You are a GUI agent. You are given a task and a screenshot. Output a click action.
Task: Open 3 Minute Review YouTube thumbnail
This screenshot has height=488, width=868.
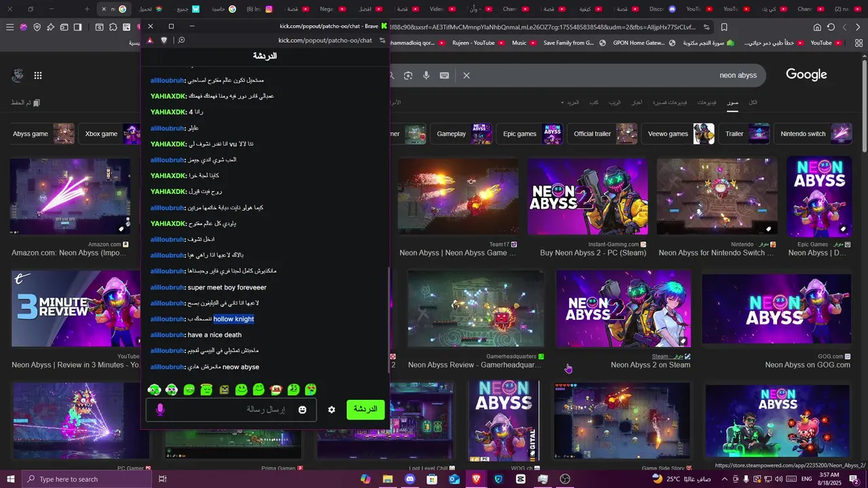click(76, 309)
